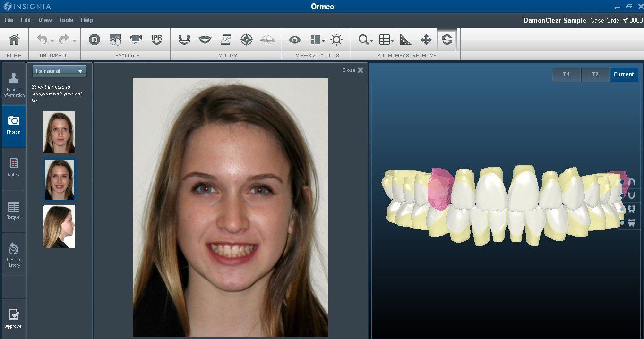Select the arch form modify tool
Screen dimensions: 644x339
pyautogui.click(x=184, y=40)
